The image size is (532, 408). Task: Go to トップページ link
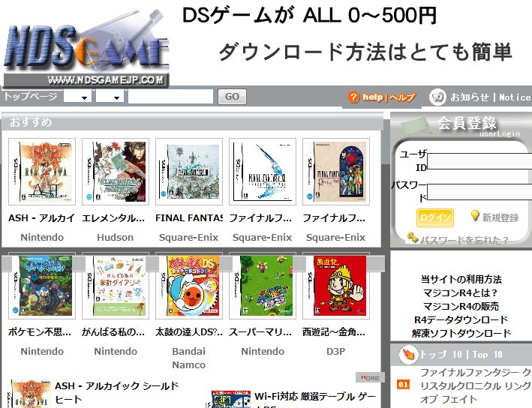(31, 96)
